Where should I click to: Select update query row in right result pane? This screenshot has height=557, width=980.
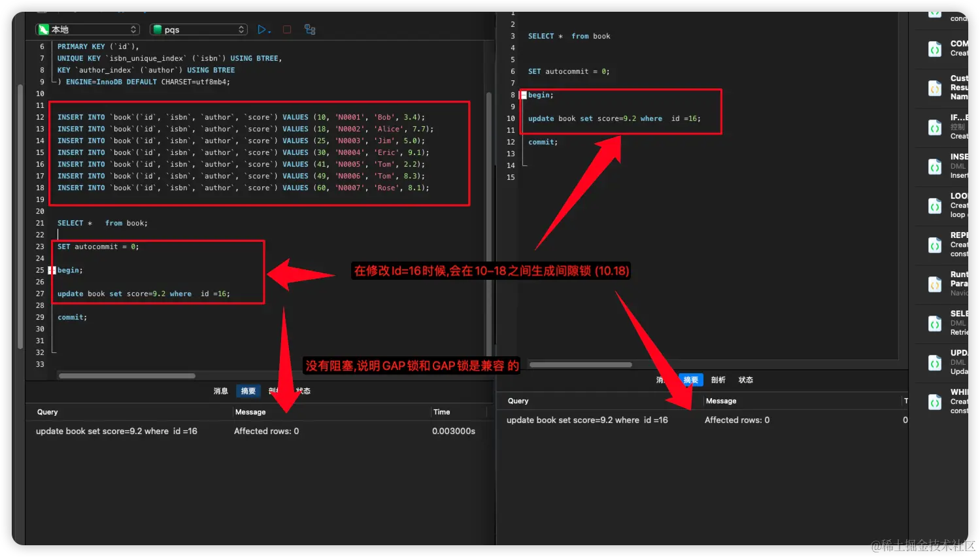(x=703, y=420)
